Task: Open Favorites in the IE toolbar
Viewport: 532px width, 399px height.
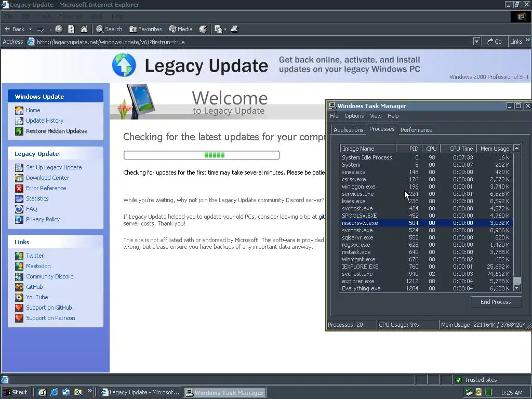Action: click(x=145, y=29)
